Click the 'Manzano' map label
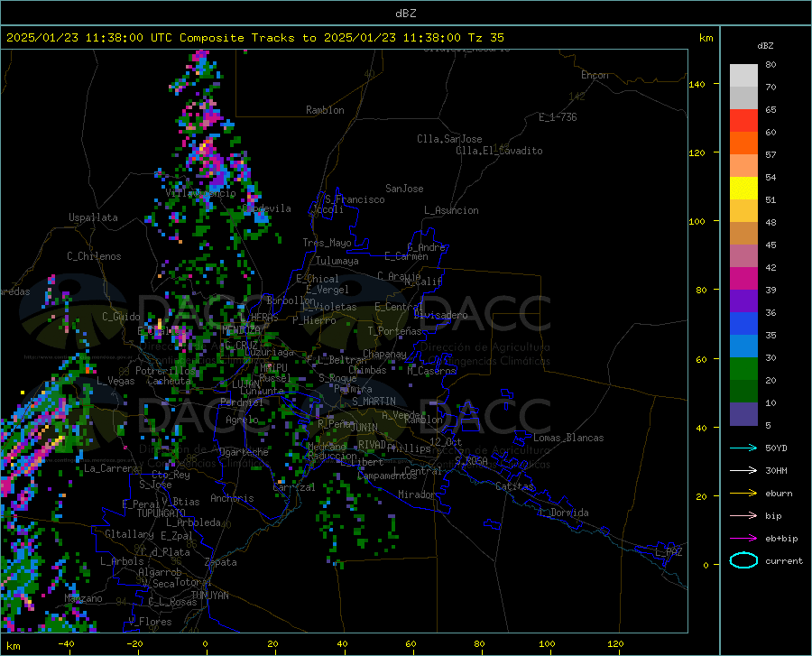Image resolution: width=812 pixels, height=656 pixels. [x=83, y=598]
